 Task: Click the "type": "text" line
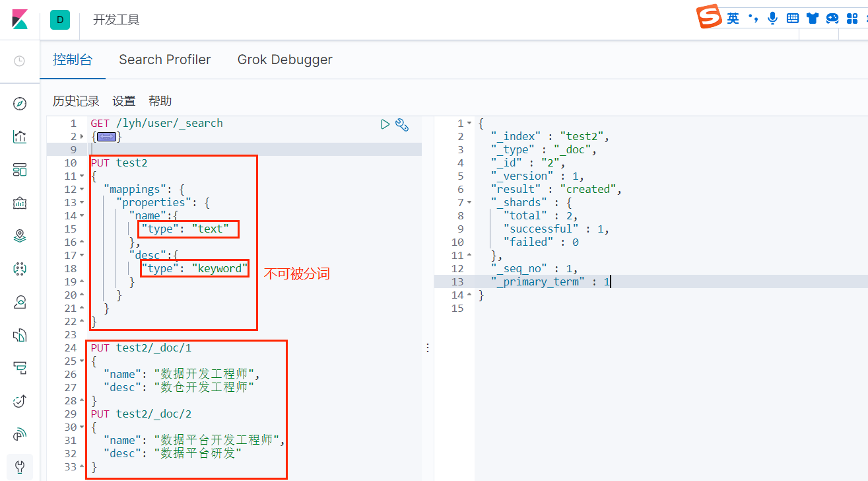coord(185,229)
